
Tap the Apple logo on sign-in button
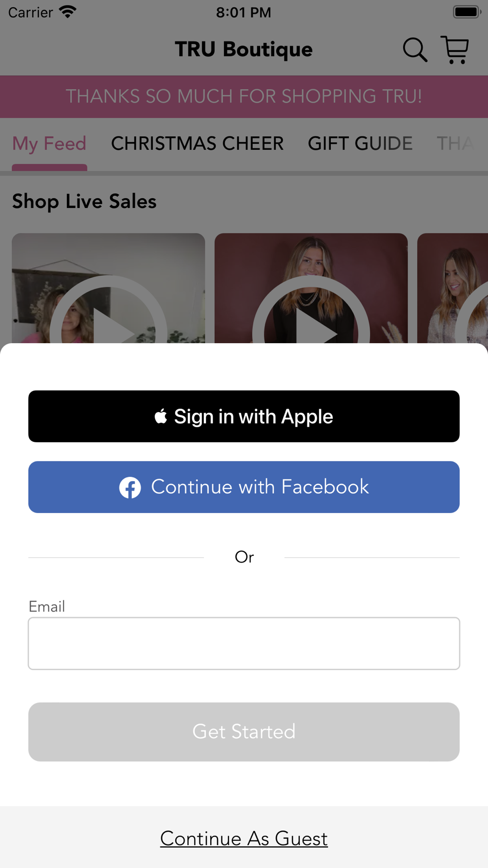161,416
